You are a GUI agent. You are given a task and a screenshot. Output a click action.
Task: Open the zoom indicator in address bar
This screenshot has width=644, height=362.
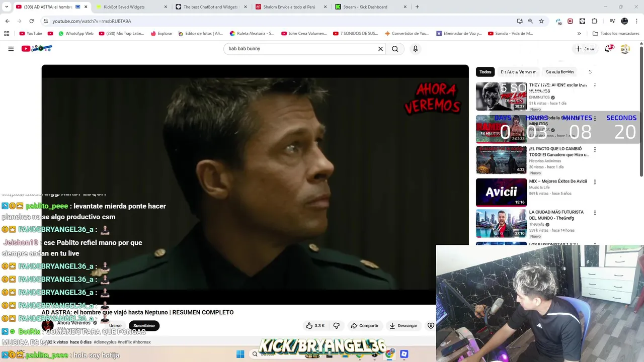(530, 21)
